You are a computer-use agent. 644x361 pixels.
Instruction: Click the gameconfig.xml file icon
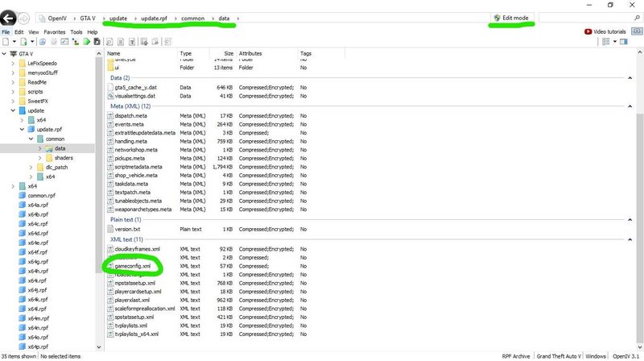(x=110, y=266)
